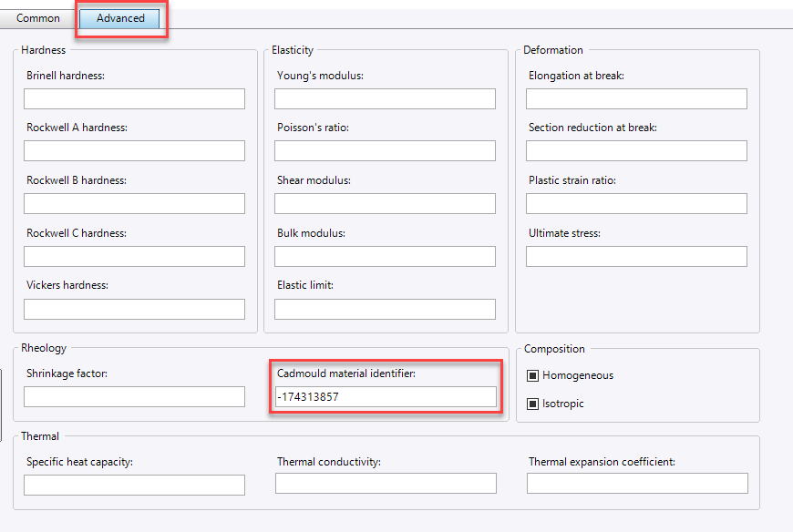The width and height of the screenshot is (793, 532).
Task: Focus the Vickers hardness input box
Action: [x=134, y=309]
